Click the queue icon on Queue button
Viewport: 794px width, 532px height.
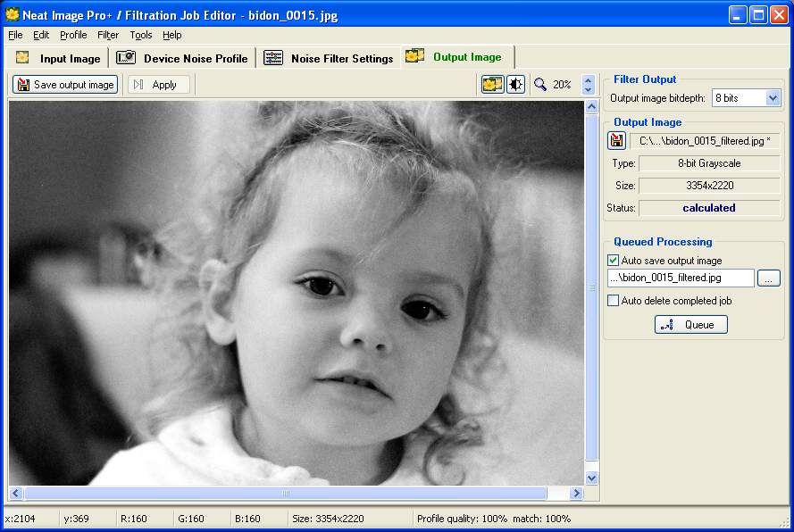click(x=667, y=325)
